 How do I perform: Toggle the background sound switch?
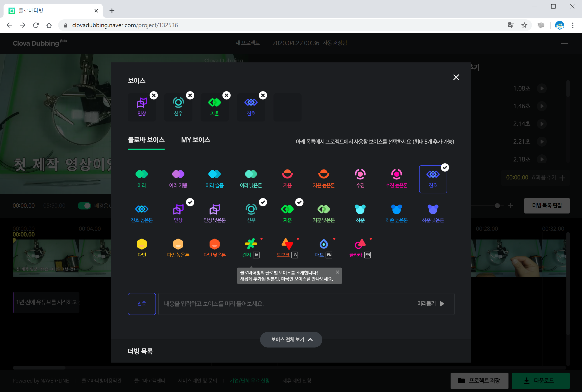coord(84,205)
